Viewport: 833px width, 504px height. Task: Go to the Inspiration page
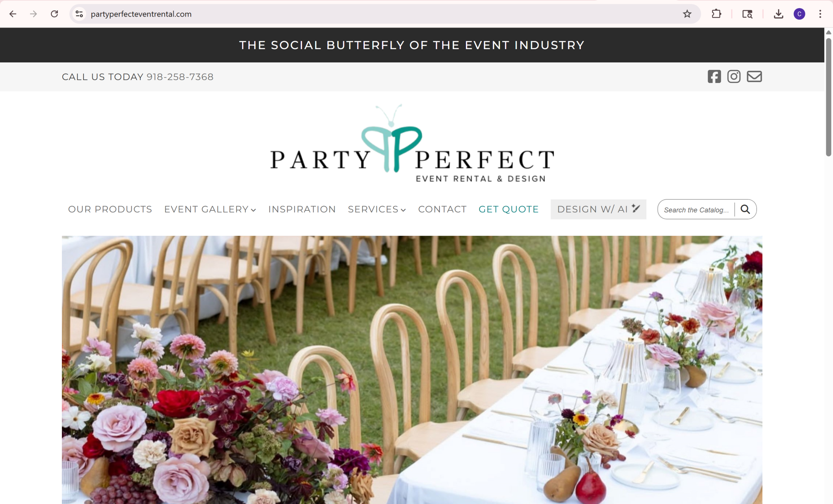tap(302, 209)
